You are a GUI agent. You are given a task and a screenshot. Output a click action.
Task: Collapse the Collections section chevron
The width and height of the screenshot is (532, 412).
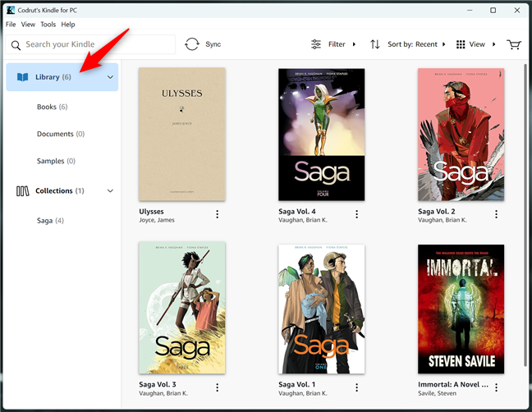click(x=110, y=191)
